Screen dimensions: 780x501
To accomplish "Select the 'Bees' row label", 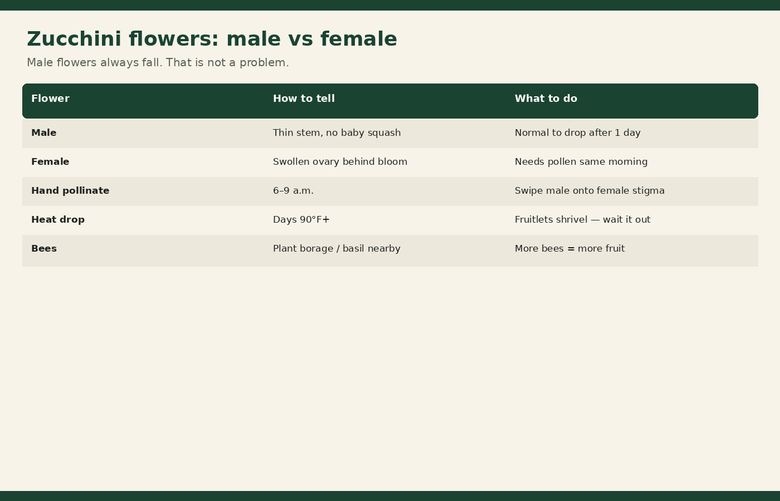I will (44, 248).
